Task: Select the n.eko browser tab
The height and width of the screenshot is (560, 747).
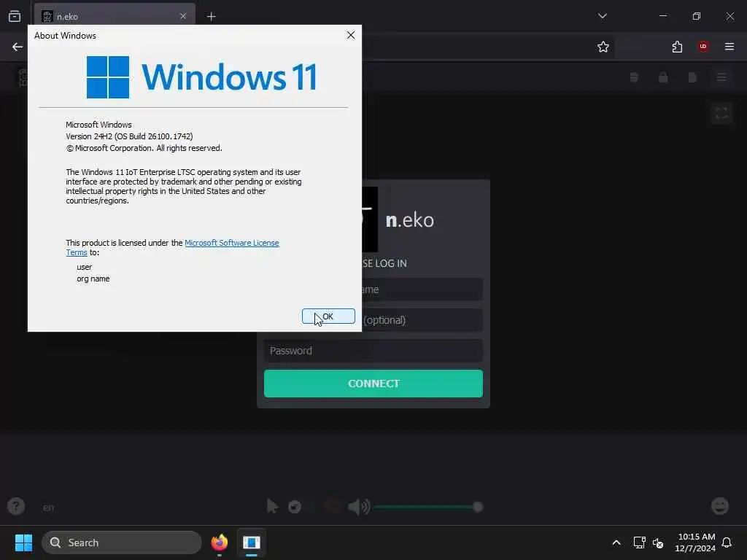Action: click(115, 16)
